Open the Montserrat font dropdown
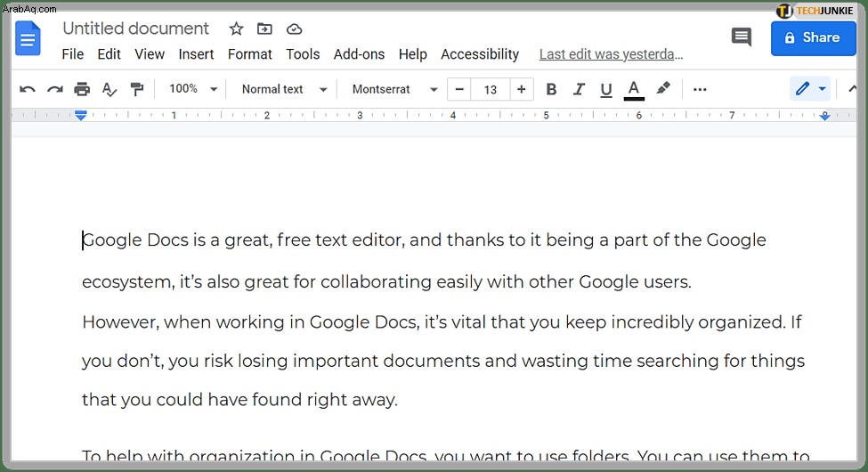 tap(394, 89)
